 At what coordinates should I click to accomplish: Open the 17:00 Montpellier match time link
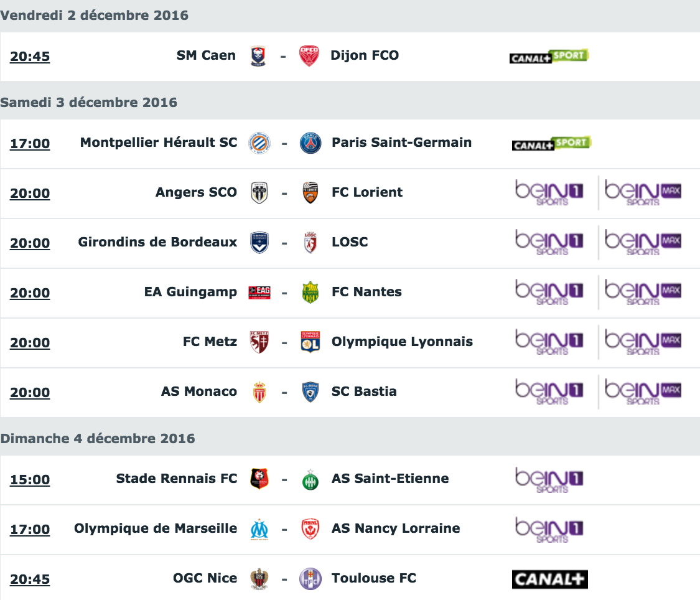30,144
